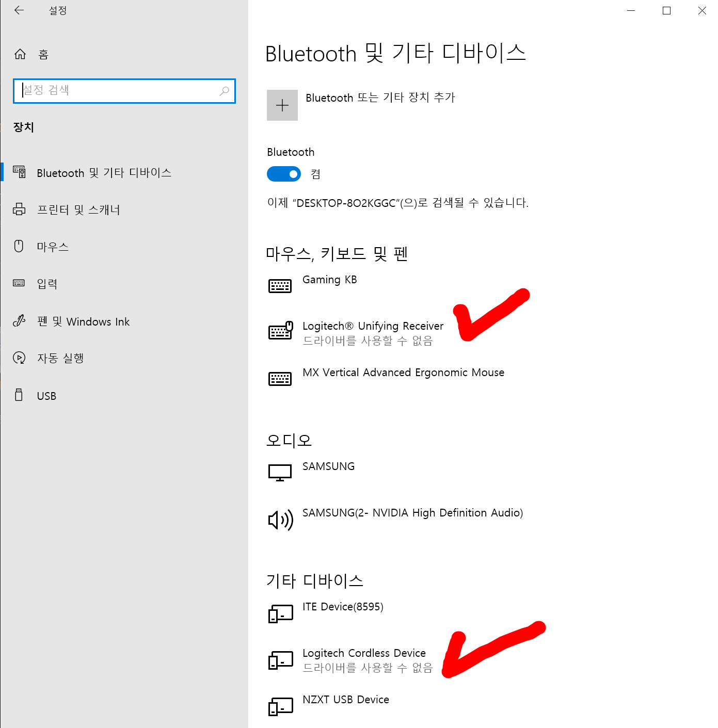Click the USB icon in sidebar
The image size is (718, 728).
point(19,395)
